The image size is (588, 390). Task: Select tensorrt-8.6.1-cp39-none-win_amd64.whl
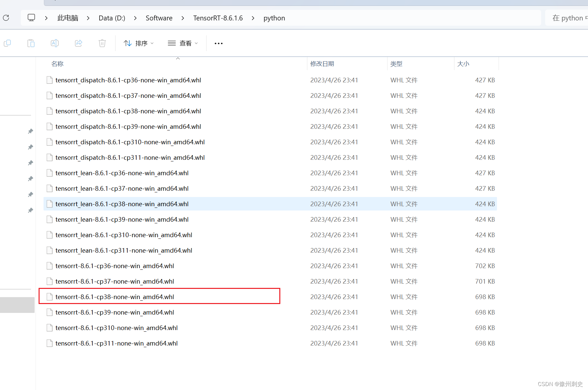(x=270, y=312)
